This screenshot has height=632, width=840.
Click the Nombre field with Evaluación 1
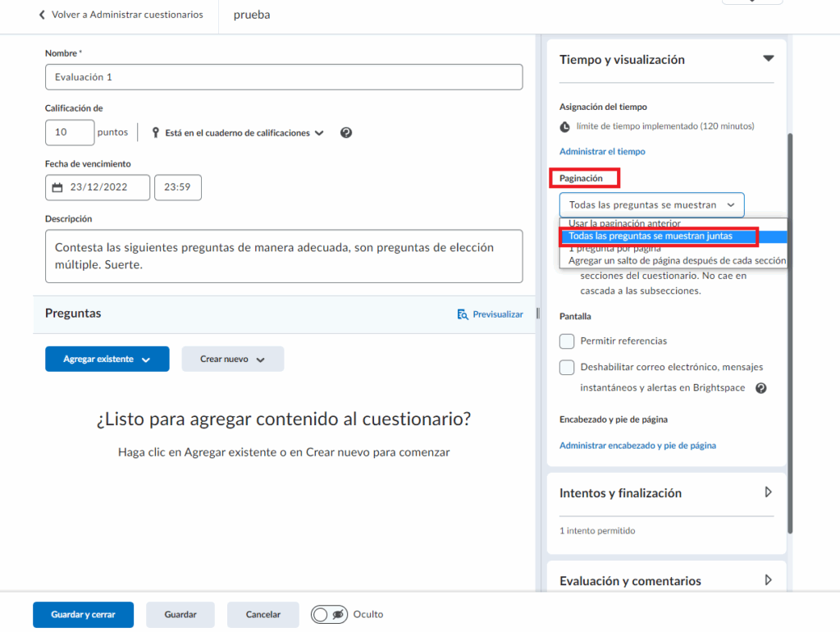pos(284,77)
